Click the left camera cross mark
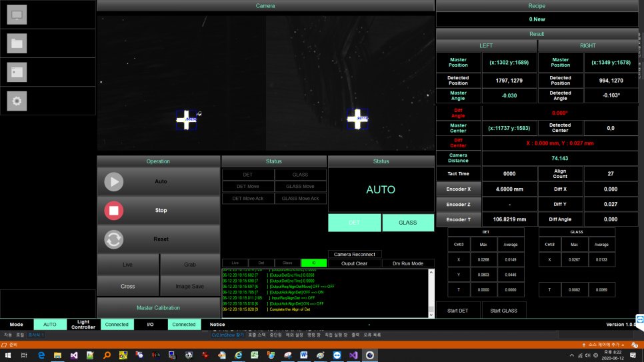The width and height of the screenshot is (644, 362). (186, 120)
